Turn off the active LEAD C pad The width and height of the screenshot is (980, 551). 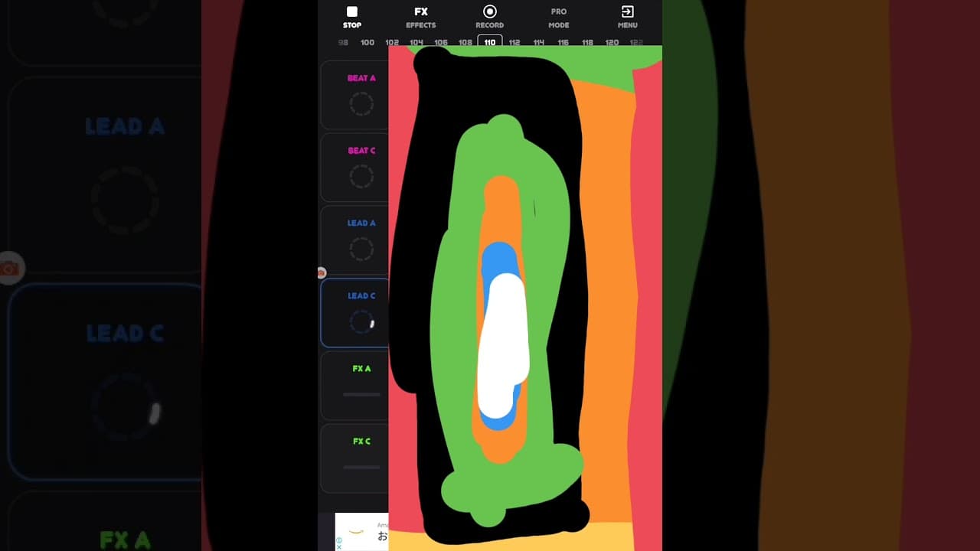pyautogui.click(x=355, y=313)
